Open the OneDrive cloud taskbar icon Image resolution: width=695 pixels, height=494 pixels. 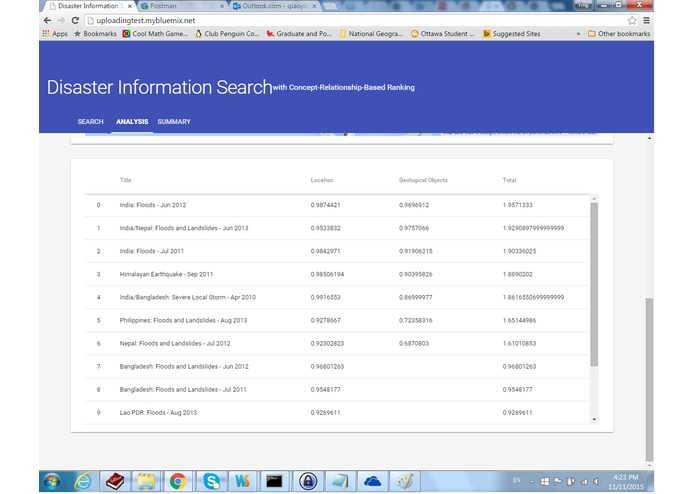pos(372,481)
